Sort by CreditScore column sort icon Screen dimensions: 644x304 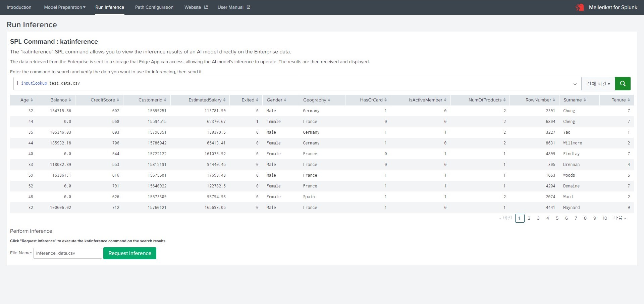[x=118, y=100]
